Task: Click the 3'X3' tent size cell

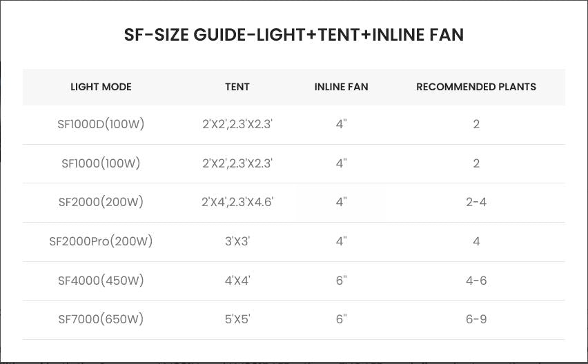Action: (237, 241)
